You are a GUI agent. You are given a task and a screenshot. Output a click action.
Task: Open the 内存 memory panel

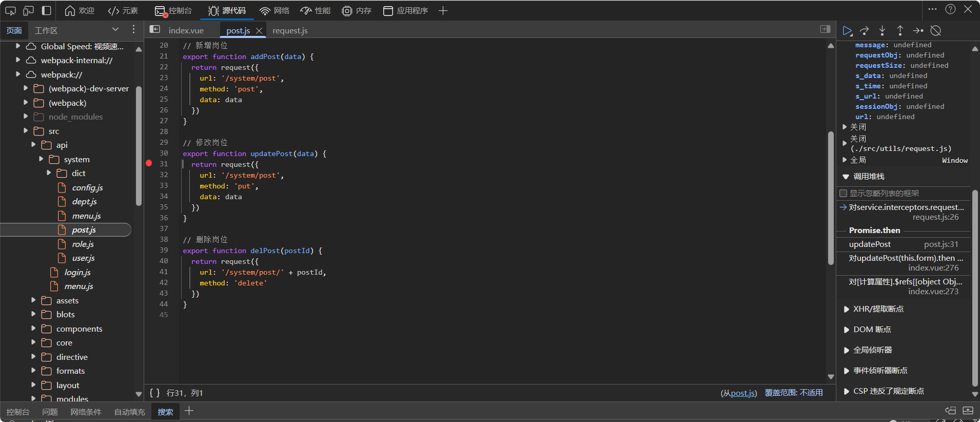tap(357, 10)
